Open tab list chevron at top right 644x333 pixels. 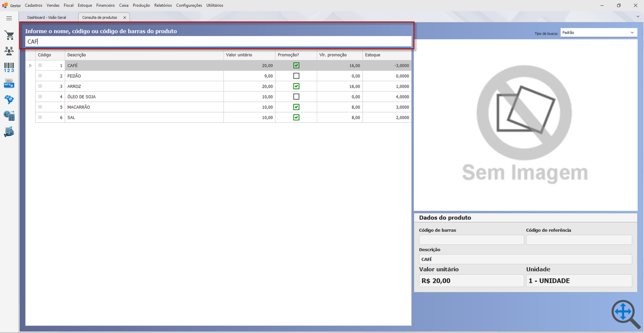tap(638, 16)
